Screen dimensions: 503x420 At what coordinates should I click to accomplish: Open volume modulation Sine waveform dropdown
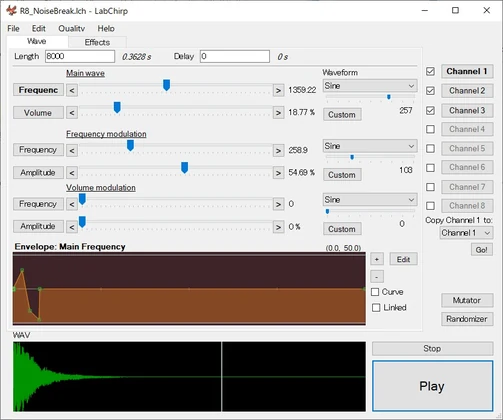coord(370,200)
